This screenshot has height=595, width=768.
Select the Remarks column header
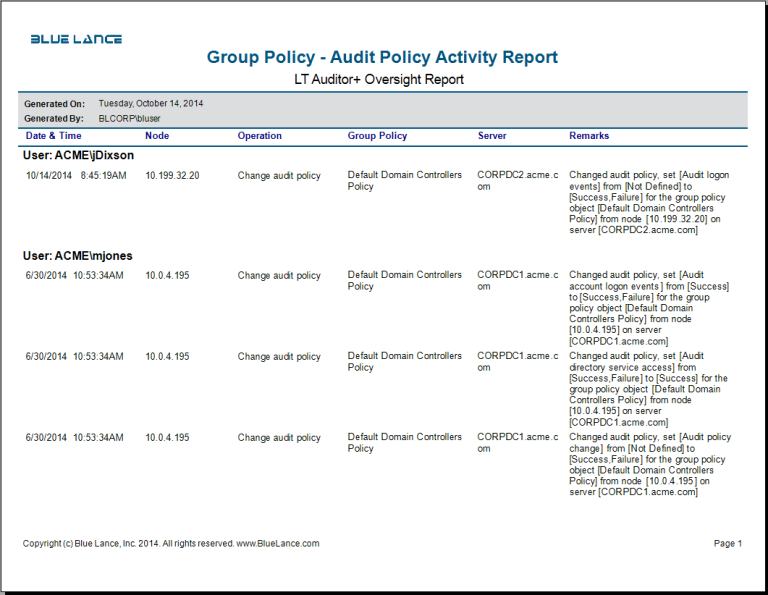click(x=589, y=136)
